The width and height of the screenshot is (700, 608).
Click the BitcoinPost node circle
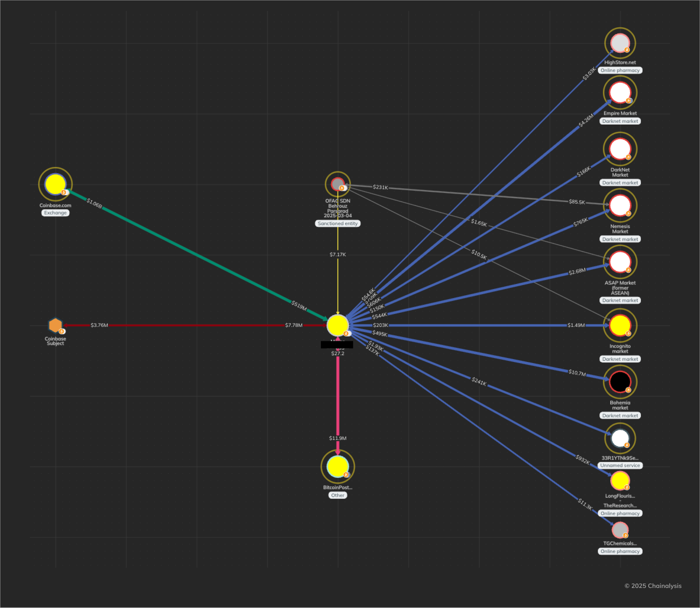pos(338,466)
